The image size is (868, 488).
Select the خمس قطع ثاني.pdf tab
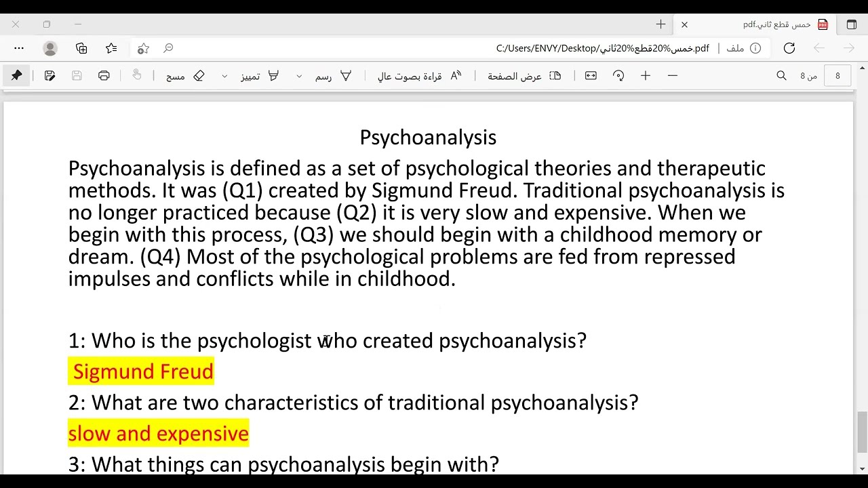pos(756,24)
